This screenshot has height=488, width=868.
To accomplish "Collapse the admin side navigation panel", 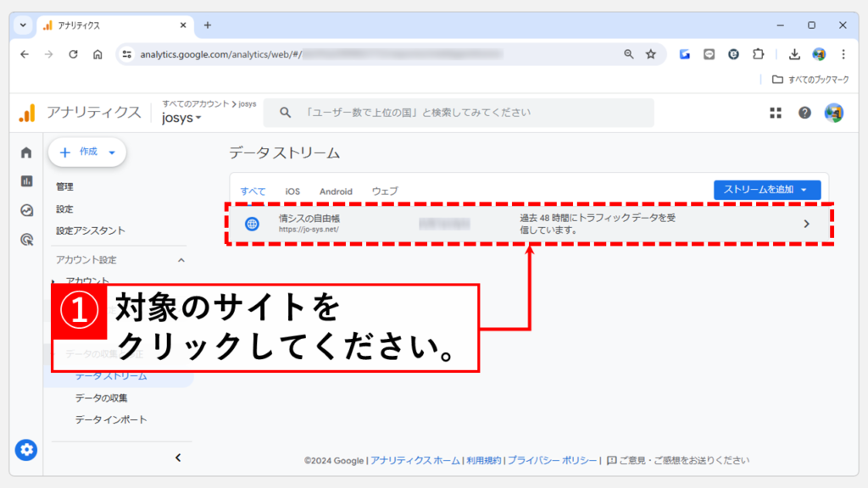I will (178, 457).
